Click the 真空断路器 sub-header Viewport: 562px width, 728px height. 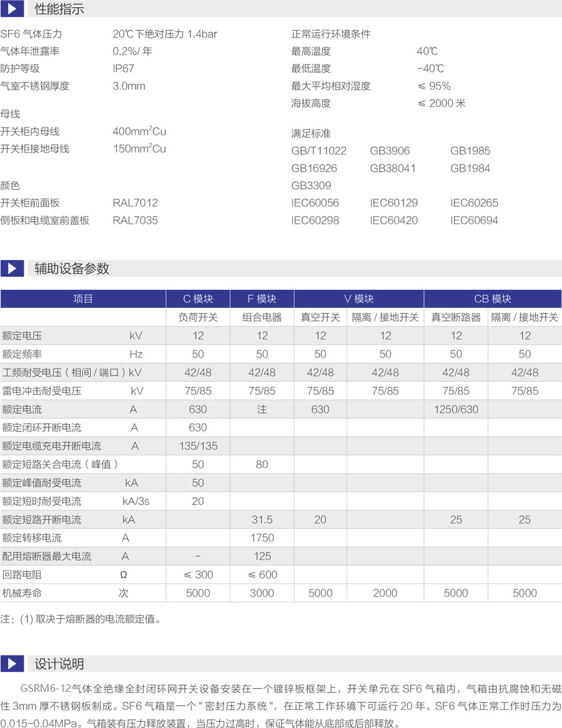coord(456,317)
